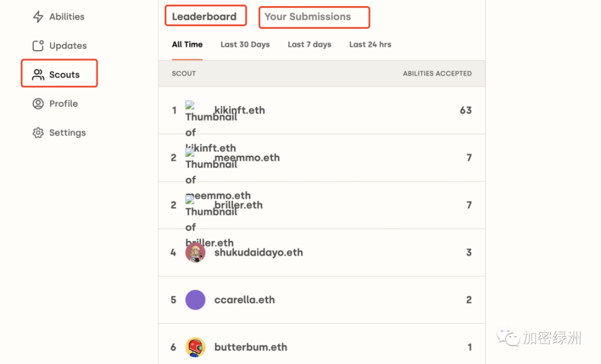Click the Profile user circle icon
This screenshot has width=601, height=364.
(38, 103)
